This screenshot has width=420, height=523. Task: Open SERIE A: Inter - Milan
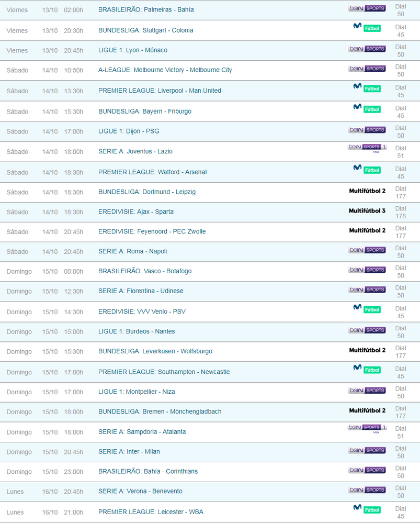[x=129, y=452]
